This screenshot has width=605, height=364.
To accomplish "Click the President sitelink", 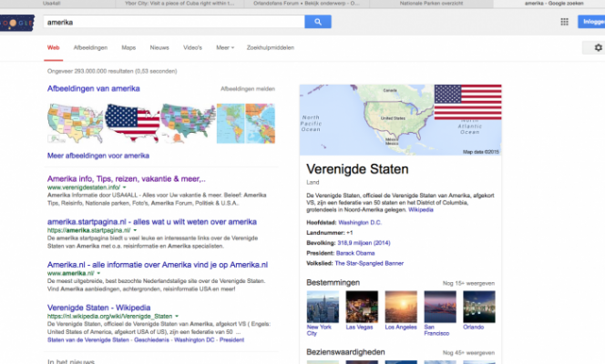I will click(x=231, y=340).
